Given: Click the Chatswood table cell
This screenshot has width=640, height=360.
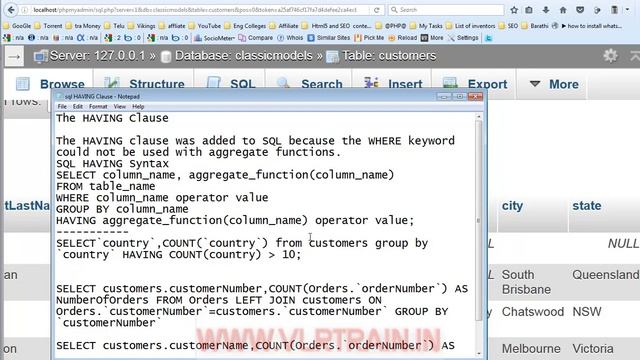Looking at the screenshot, I should (x=533, y=312).
